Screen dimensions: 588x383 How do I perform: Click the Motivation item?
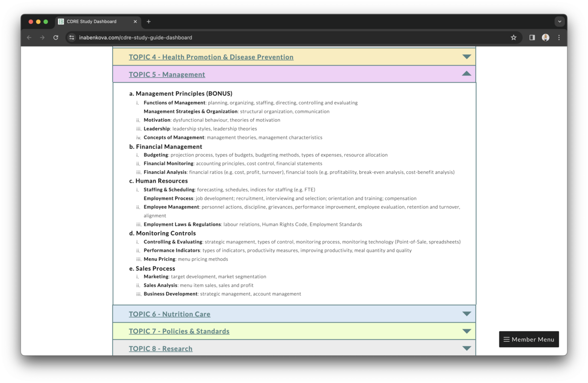[157, 120]
